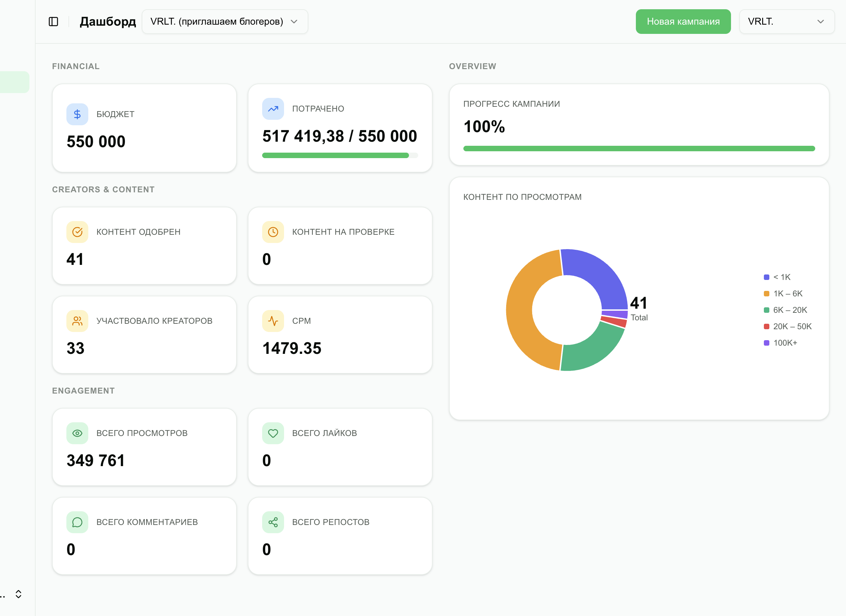The image size is (846, 616).
Task: Toggle the '1K – 6K' legend entry
Action: [x=783, y=294]
